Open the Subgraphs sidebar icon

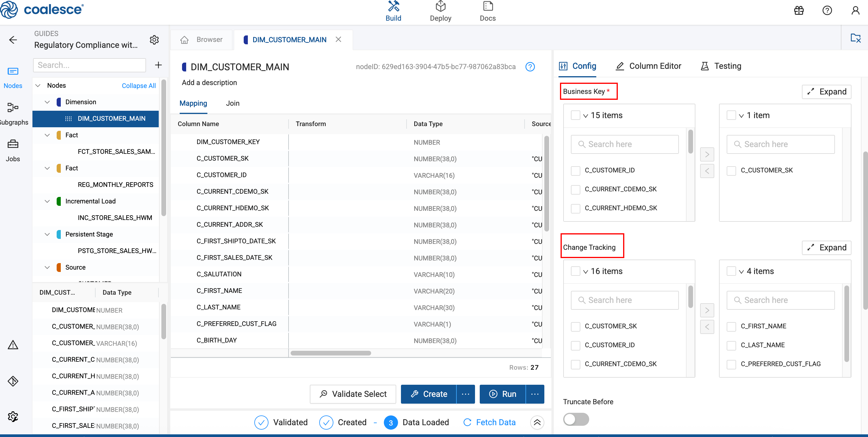pyautogui.click(x=13, y=114)
